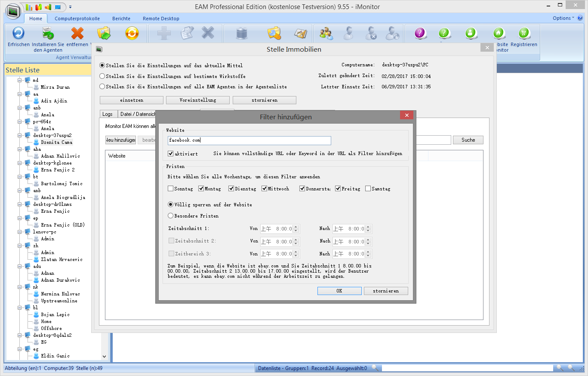Tick the Samstag checkbox
588x376 pixels.
click(368, 189)
